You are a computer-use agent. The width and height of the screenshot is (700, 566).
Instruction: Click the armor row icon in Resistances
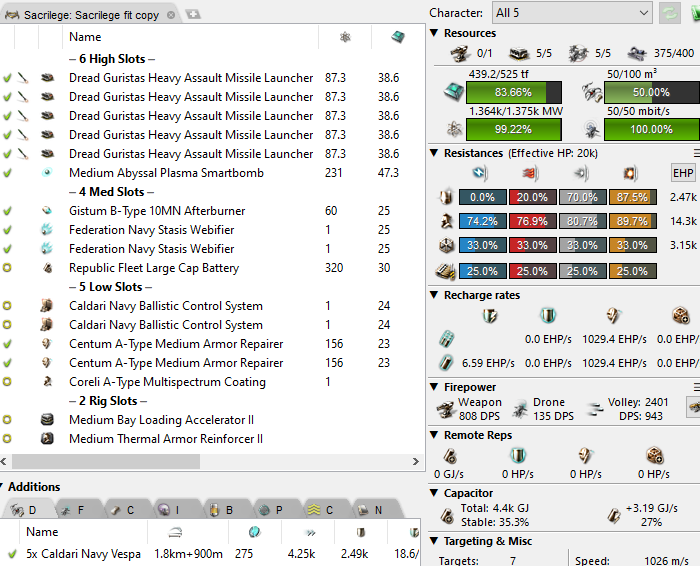click(x=446, y=221)
